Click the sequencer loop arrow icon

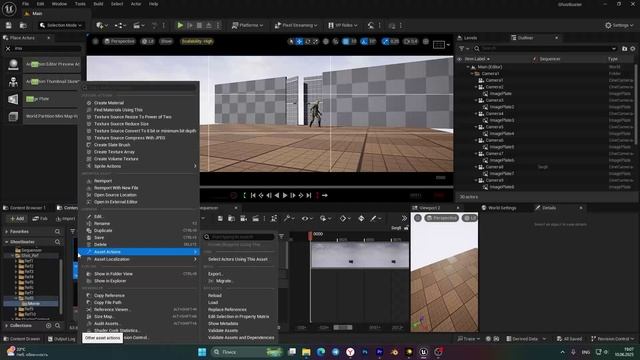325,196
